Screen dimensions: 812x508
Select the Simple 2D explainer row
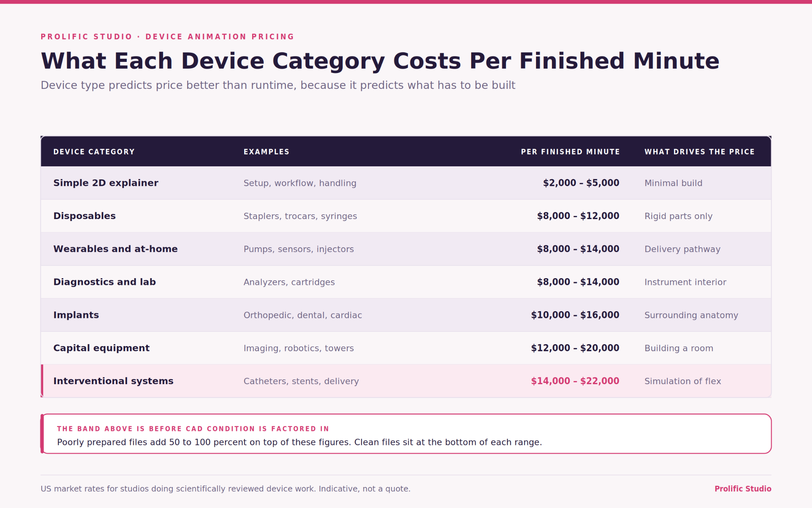click(x=406, y=183)
